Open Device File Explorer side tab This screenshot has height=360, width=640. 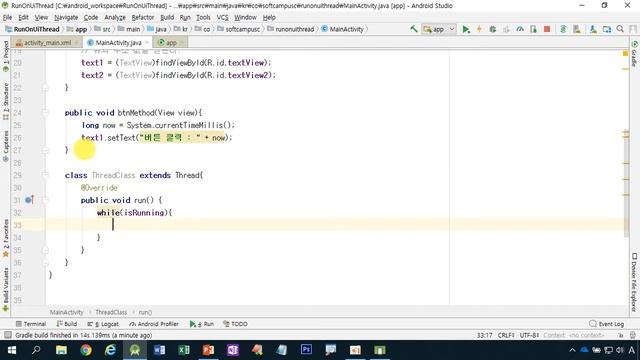tap(634, 282)
